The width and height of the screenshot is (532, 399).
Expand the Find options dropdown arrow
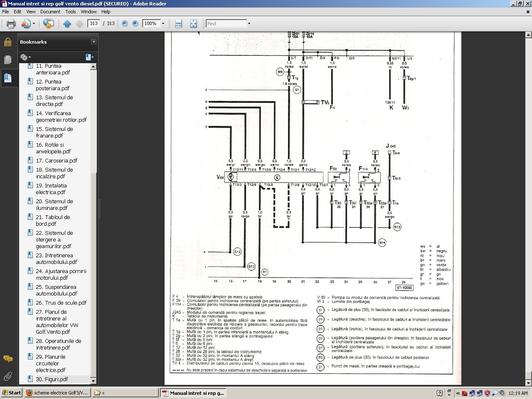[249, 24]
